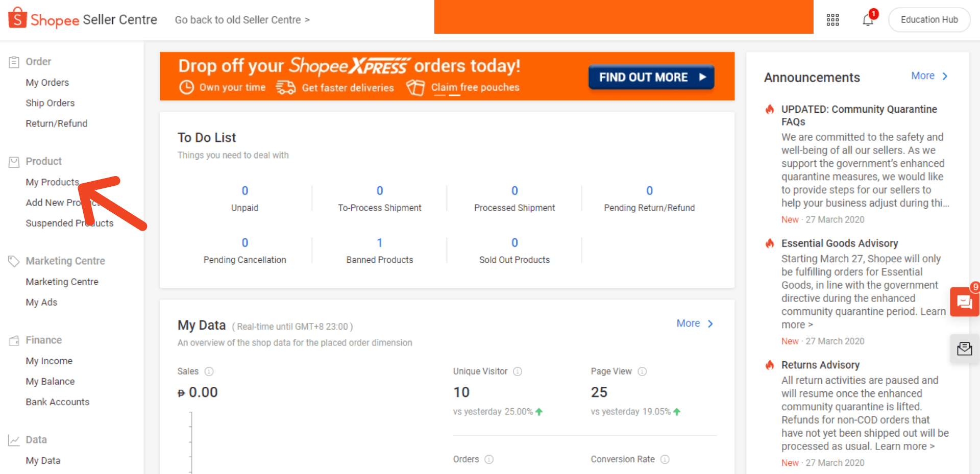
Task: Open My Balance in sidebar
Action: (x=50, y=381)
